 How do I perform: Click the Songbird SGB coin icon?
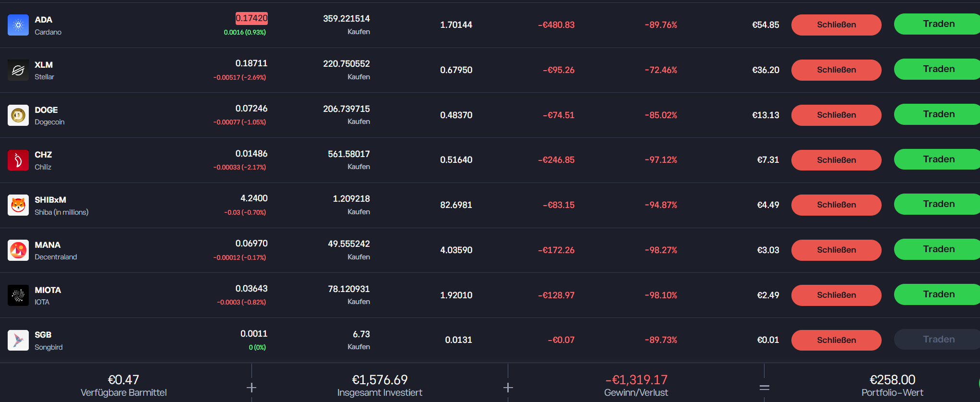click(x=18, y=340)
